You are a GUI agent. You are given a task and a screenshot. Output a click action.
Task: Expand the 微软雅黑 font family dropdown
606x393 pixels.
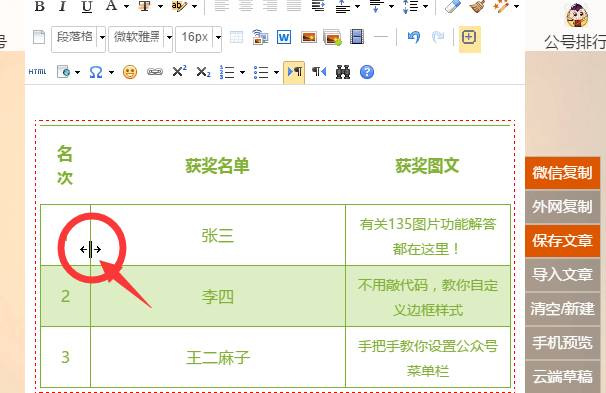tap(169, 37)
